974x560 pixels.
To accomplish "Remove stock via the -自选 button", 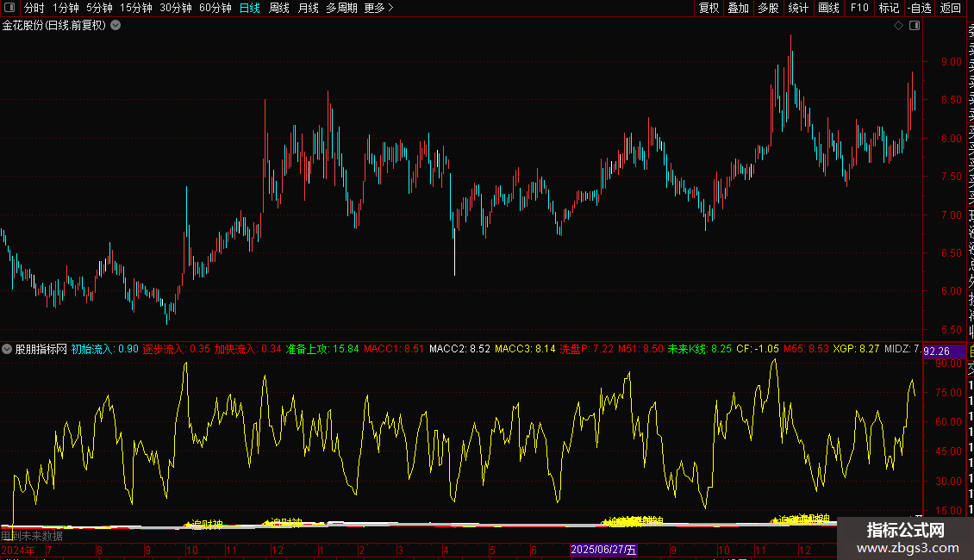I will click(x=920, y=8).
